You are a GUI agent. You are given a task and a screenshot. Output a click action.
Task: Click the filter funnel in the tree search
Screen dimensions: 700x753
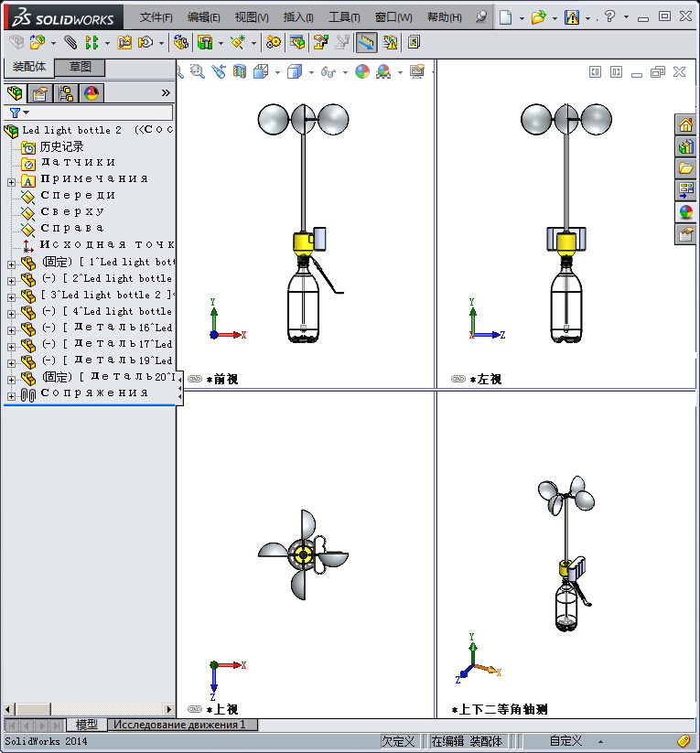pos(15,113)
